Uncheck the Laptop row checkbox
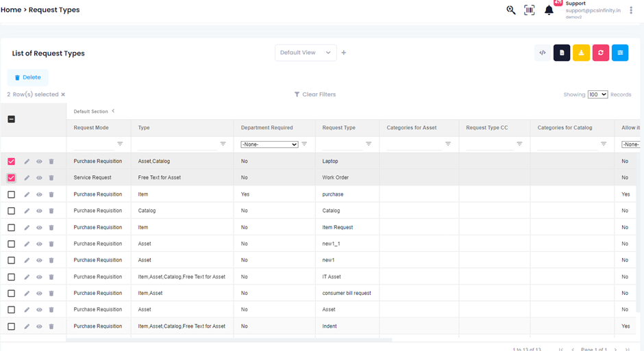Viewport: 644px width, 351px height. click(x=11, y=161)
